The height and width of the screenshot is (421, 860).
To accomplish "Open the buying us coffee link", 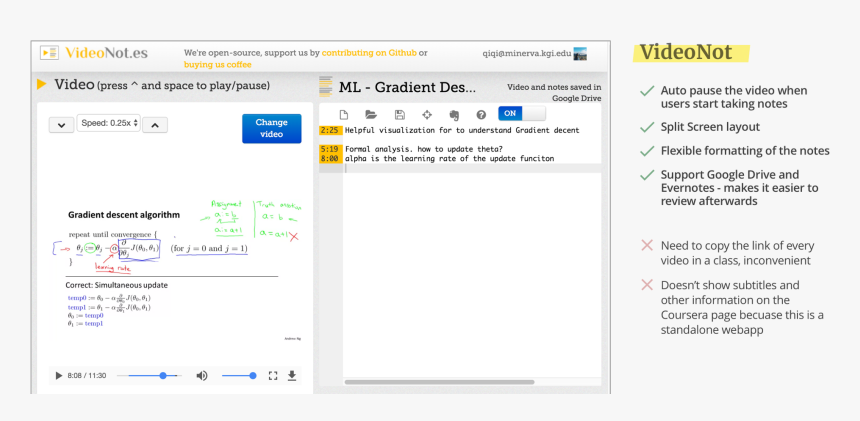I will click(x=218, y=65).
